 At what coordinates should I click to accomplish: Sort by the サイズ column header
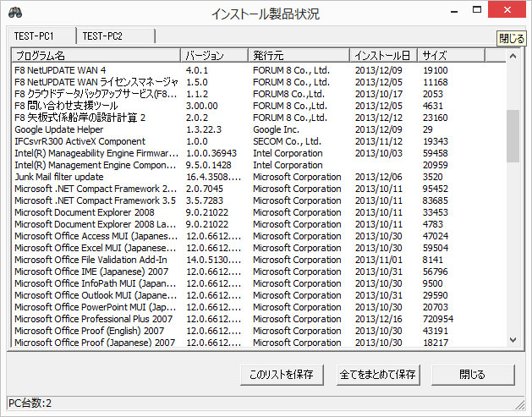pyautogui.click(x=452, y=55)
